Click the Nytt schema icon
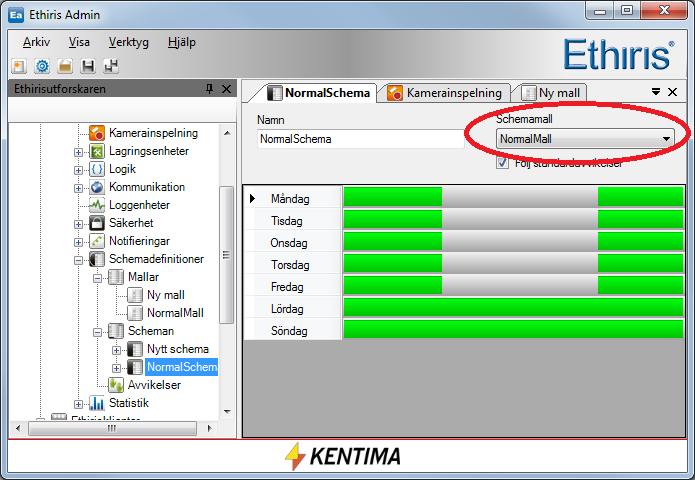Image resolution: width=695 pixels, height=480 pixels. (x=135, y=349)
